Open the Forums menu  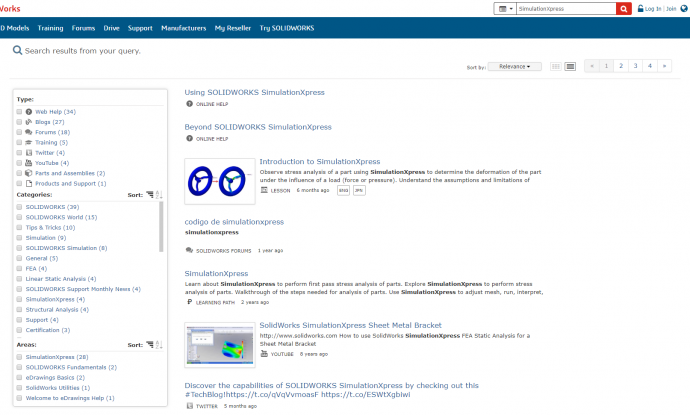click(x=83, y=28)
